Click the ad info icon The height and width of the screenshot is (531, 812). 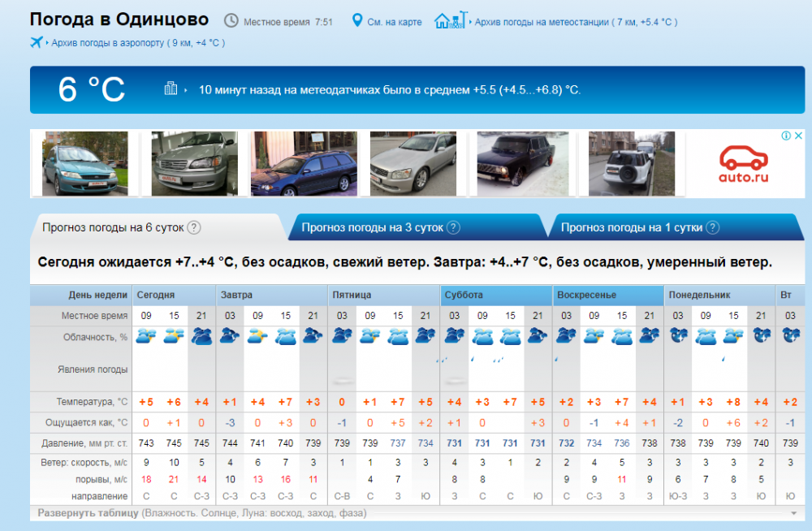click(x=786, y=136)
